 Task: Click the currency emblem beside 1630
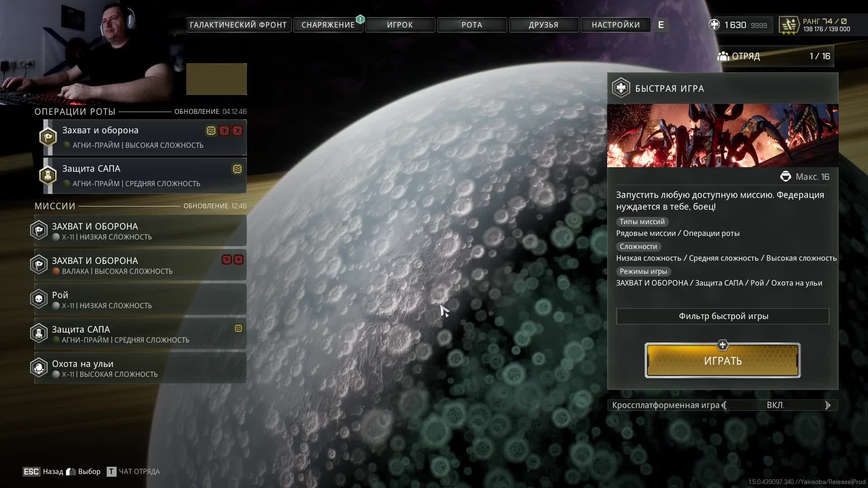pyautogui.click(x=714, y=25)
